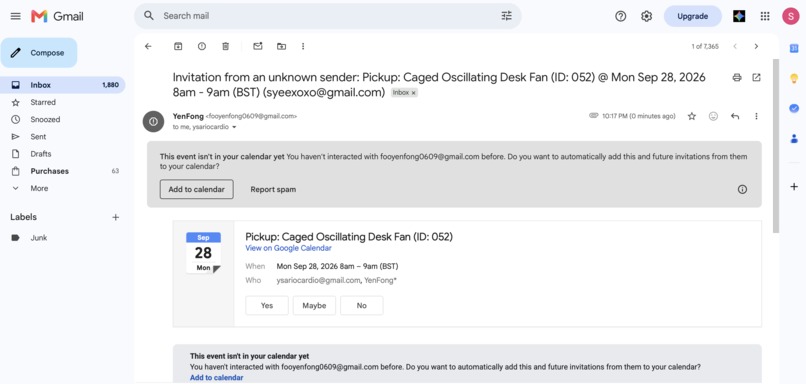Screen dimensions: 806x384
Task: Delete this email with trash icon
Action: pos(225,46)
